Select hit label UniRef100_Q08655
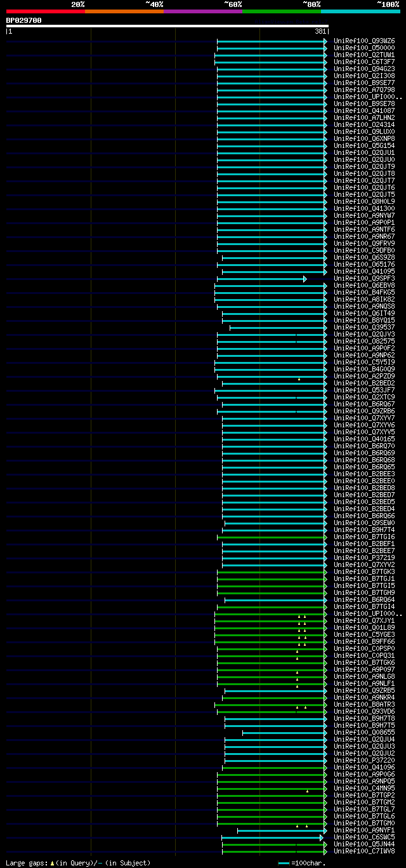Image resolution: width=406 pixels, height=868 pixels. 364,732
